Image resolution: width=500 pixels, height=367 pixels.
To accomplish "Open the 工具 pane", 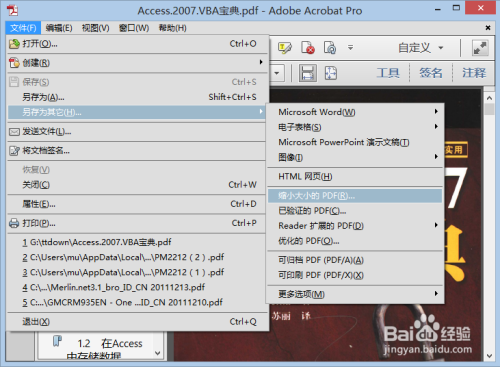I will 388,73.
